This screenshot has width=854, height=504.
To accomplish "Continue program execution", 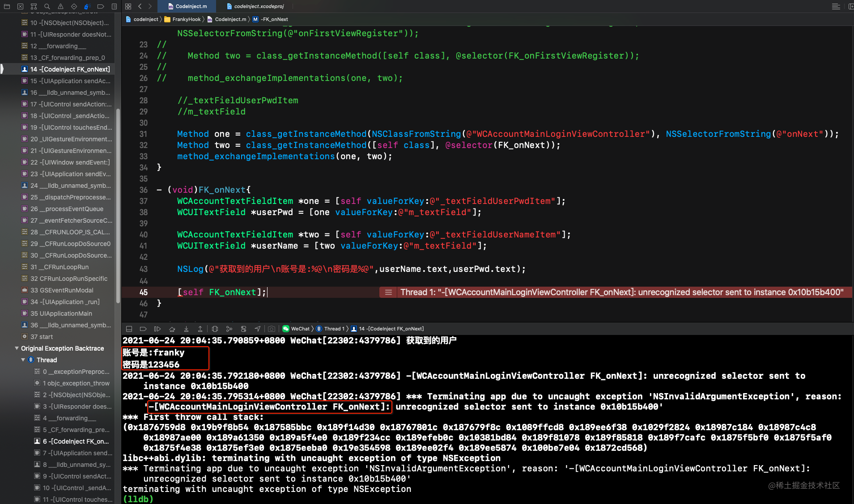I will tap(157, 329).
